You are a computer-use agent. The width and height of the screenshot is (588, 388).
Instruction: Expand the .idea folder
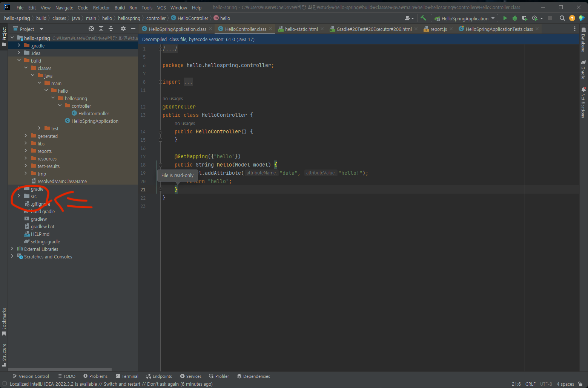[x=19, y=53]
